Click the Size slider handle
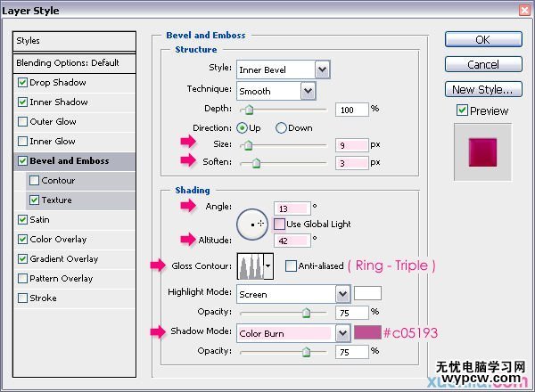The height and width of the screenshot is (392, 535). 248,145
